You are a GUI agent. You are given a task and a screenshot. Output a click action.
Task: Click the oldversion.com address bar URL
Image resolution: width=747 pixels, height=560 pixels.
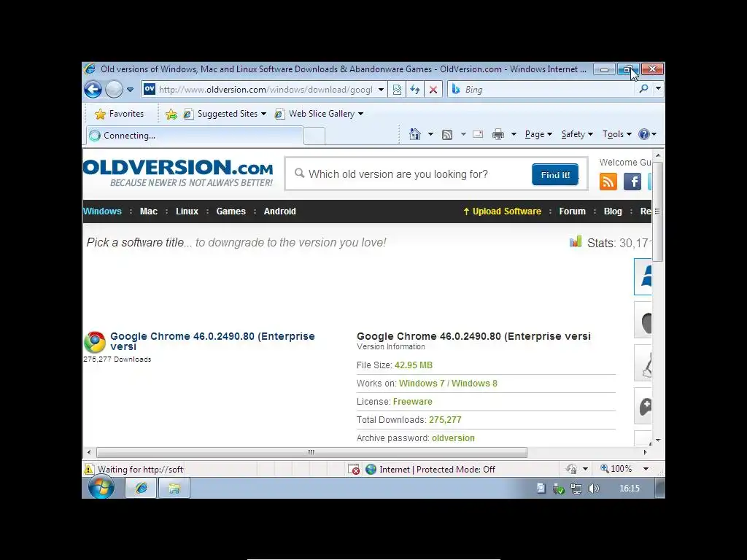pyautogui.click(x=266, y=90)
